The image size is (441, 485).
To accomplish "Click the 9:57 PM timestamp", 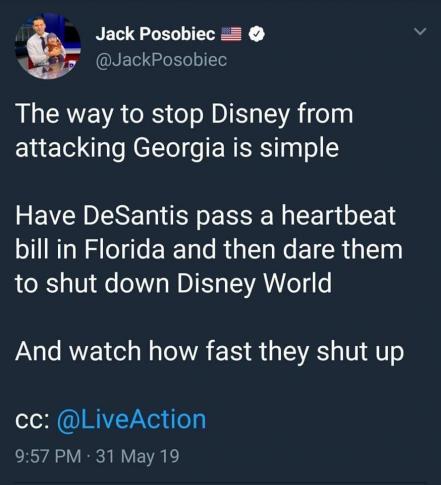I will pyautogui.click(x=48, y=456).
